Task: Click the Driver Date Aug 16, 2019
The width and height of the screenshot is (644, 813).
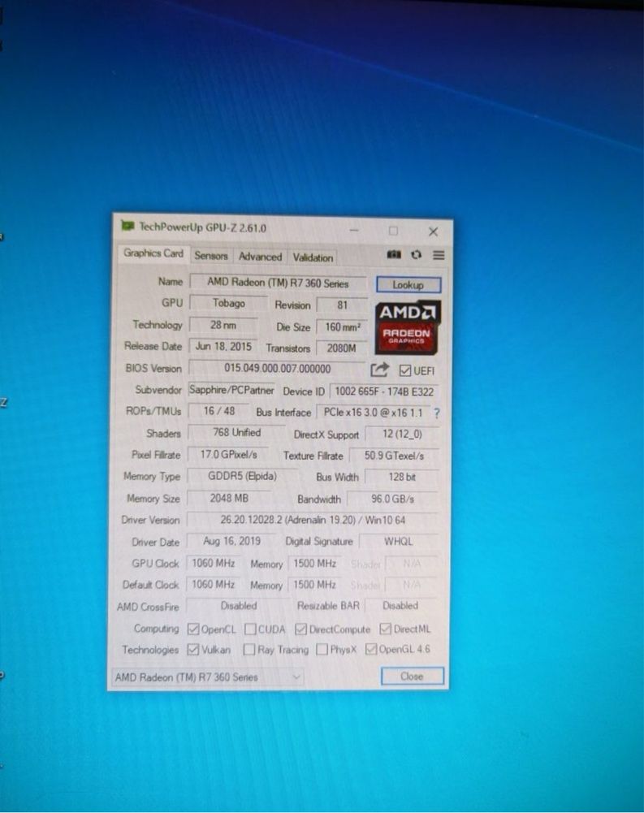Action: tap(231, 541)
